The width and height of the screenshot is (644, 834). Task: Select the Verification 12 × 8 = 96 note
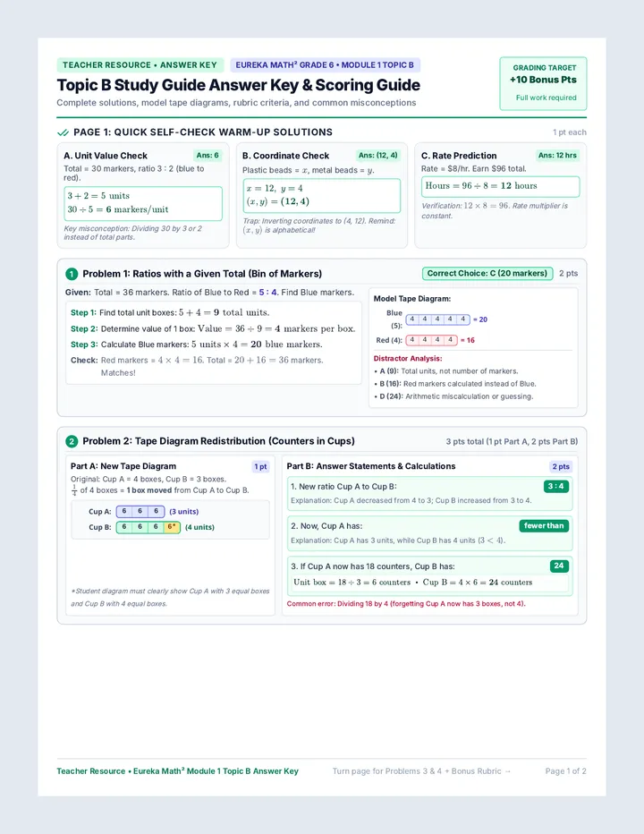(495, 210)
